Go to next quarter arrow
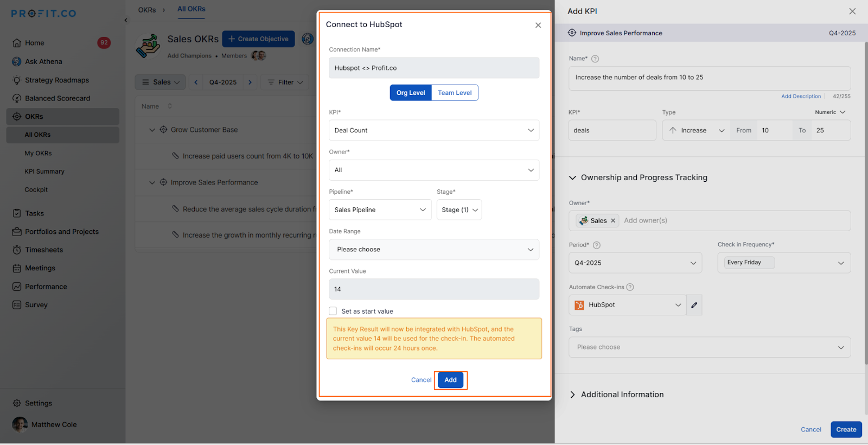This screenshot has height=445, width=868. click(250, 82)
